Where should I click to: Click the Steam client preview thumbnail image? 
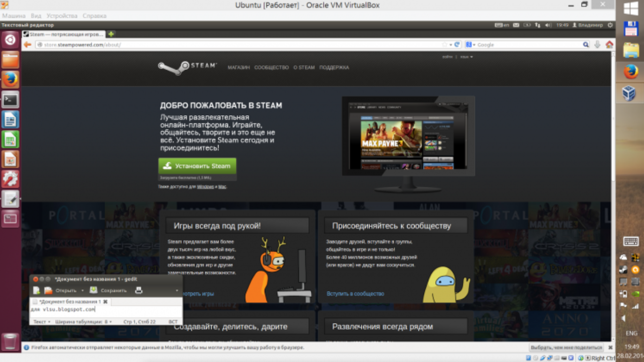[408, 136]
